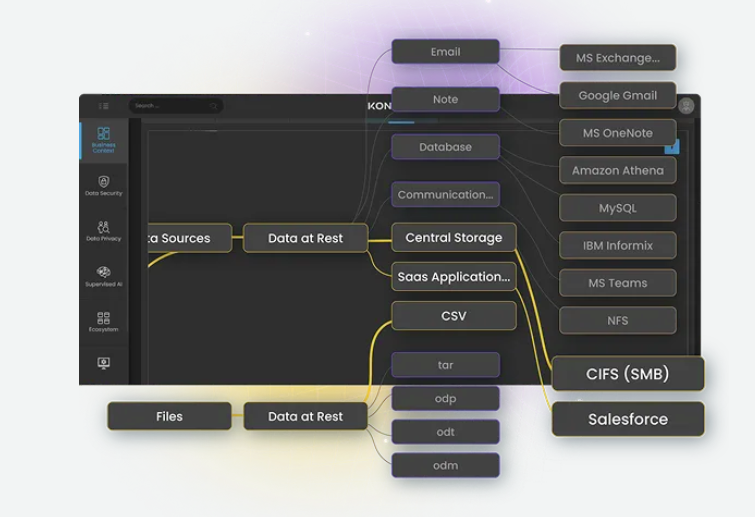Screen dimensions: 755x517
Task: Open the Supervised AI brain icon
Action: click(x=103, y=276)
